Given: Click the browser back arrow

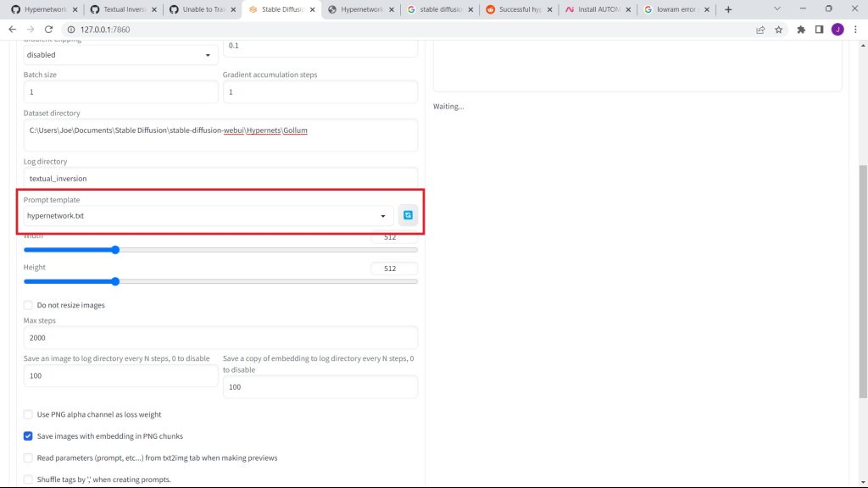Looking at the screenshot, I should 12,30.
